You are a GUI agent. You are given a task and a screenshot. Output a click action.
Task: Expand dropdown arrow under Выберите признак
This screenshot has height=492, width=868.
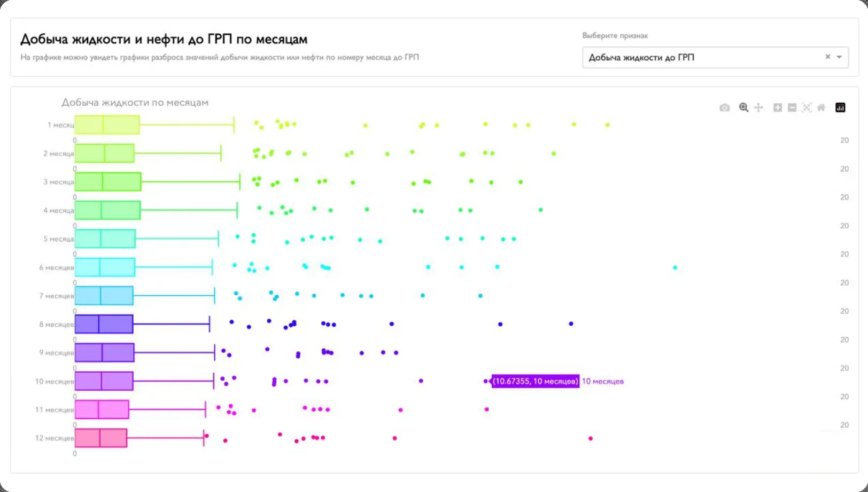click(x=839, y=57)
